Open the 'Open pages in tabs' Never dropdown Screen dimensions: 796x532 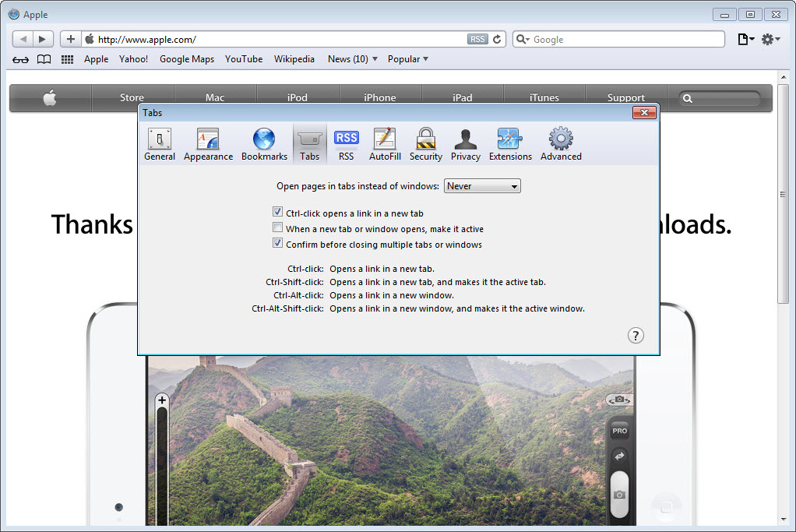click(x=482, y=186)
